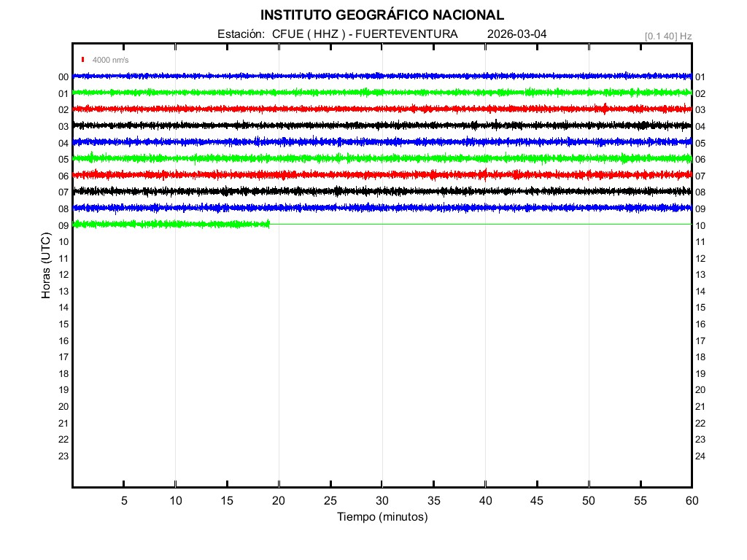The width and height of the screenshot is (747, 560).
Task: Click the [0.1 40] Hz filter label
Action: pyautogui.click(x=667, y=36)
